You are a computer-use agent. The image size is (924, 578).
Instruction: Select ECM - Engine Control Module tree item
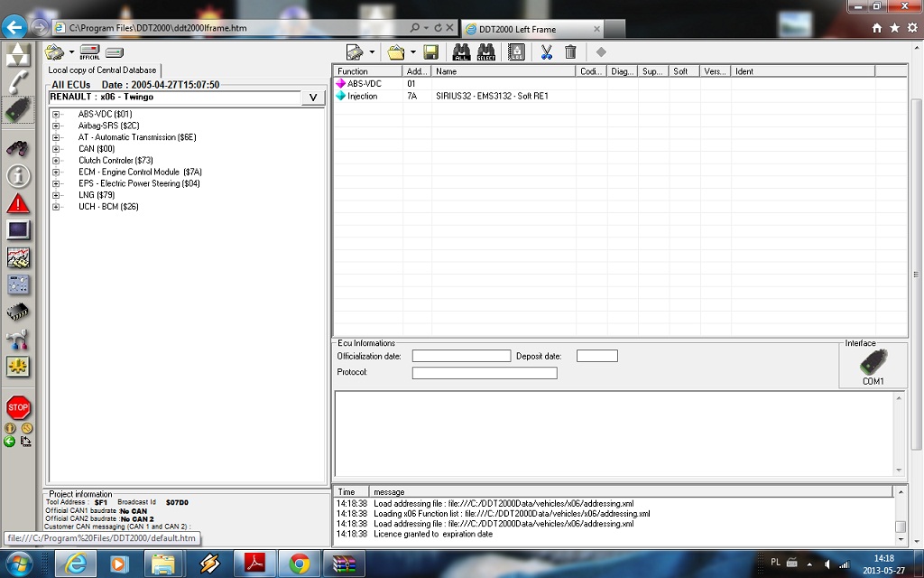(140, 172)
